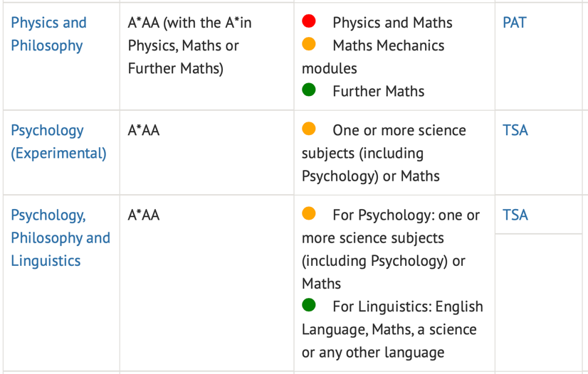Image resolution: width=588 pixels, height=374 pixels.
Task: Click the Physics and Maths subject text
Action: 392,23
